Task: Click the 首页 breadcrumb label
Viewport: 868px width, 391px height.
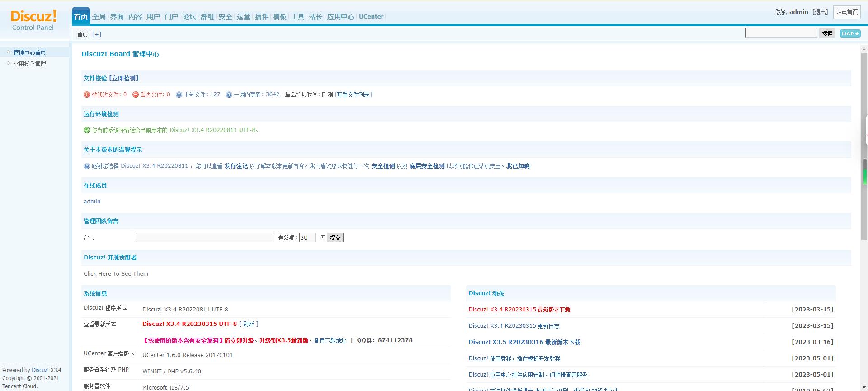Action: (82, 34)
